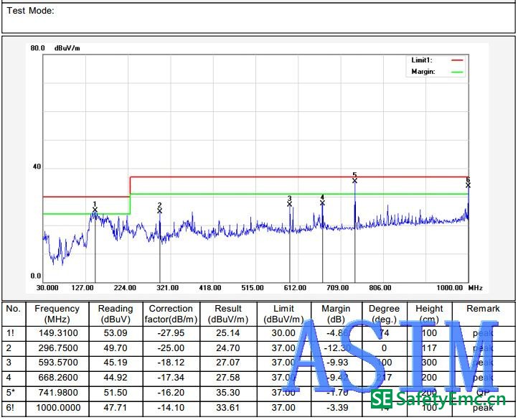Click marker 6 at 1000 MHz
This screenshot has height=420, width=518.
pos(468,185)
